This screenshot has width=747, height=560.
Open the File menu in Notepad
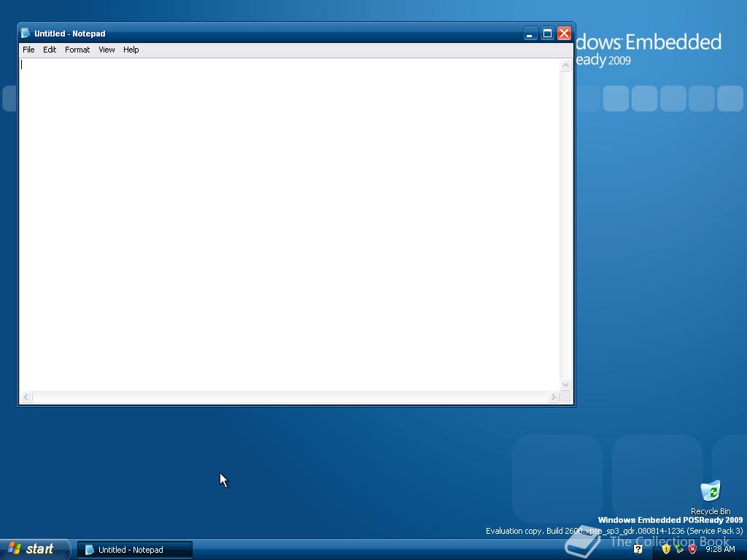(x=28, y=50)
